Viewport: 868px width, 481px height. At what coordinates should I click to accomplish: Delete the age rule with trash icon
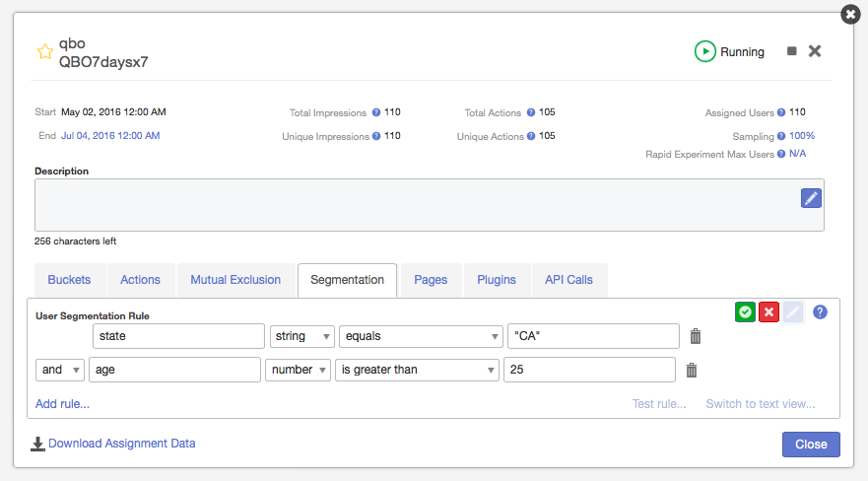[x=692, y=370]
